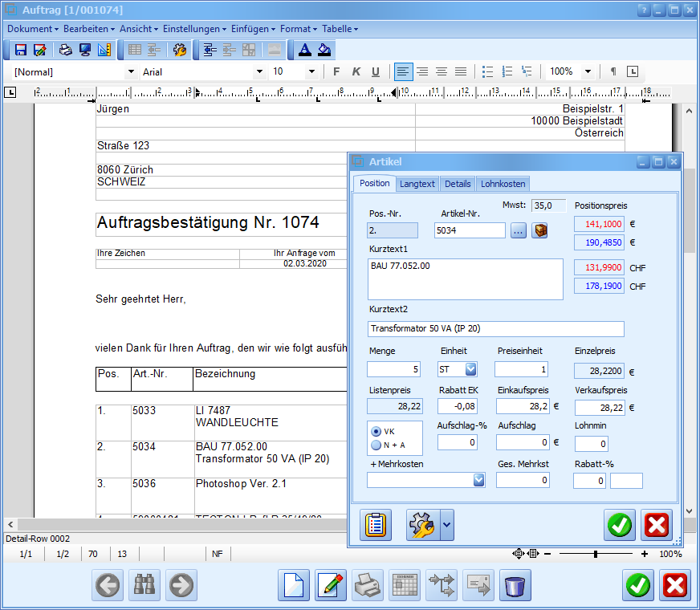Open the gear settings icon in top toolbar

click(x=180, y=50)
